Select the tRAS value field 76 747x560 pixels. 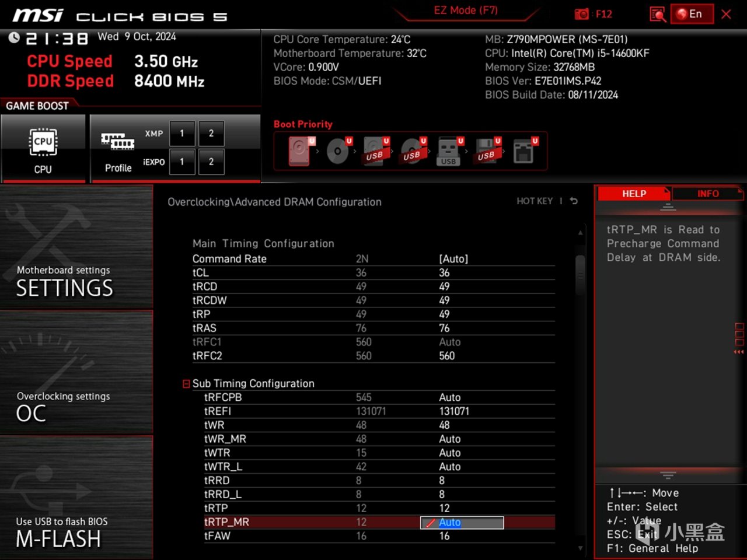click(444, 328)
